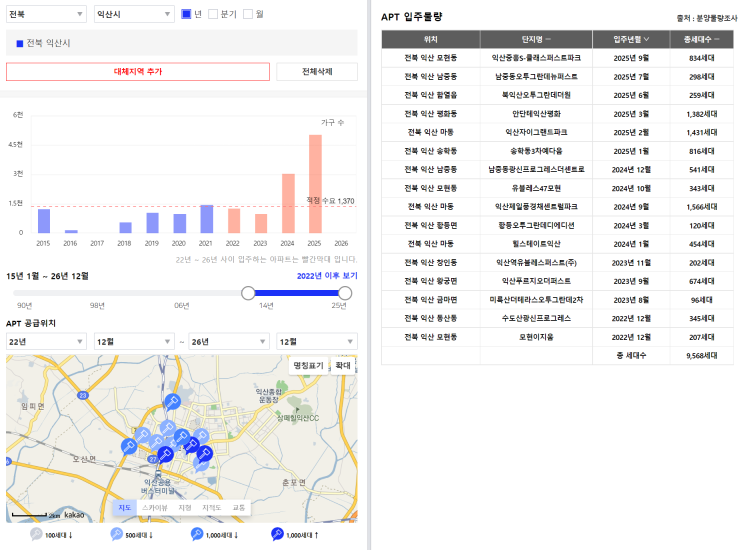Click the 적정 수요 1,370 chart label
Image resolution: width=743 pixels, height=550 pixels.
click(330, 201)
